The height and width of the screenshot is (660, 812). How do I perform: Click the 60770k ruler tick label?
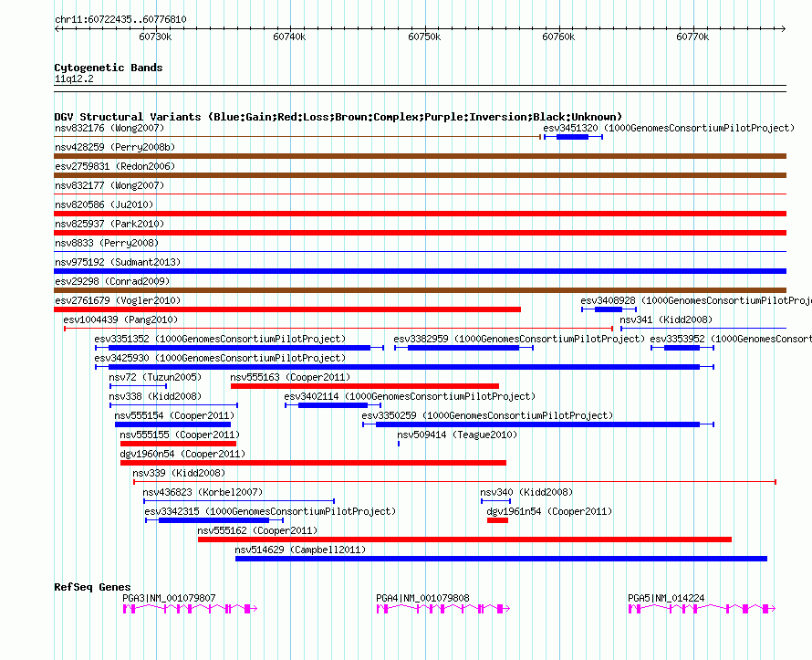(x=692, y=37)
